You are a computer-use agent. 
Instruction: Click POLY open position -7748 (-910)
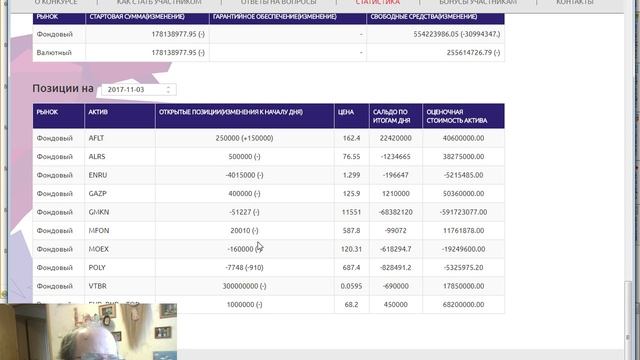(244, 267)
